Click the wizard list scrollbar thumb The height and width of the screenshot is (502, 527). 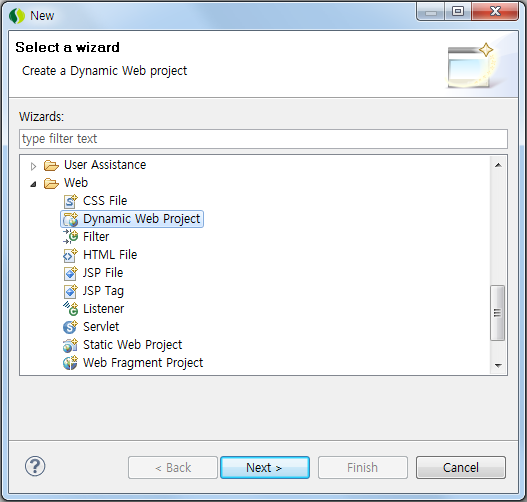click(x=497, y=313)
